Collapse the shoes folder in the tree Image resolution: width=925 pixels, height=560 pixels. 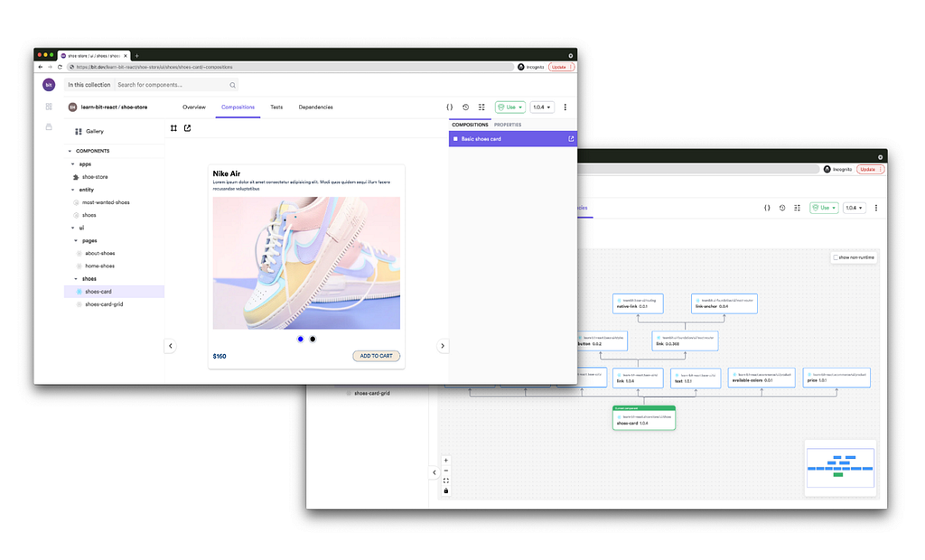click(76, 278)
